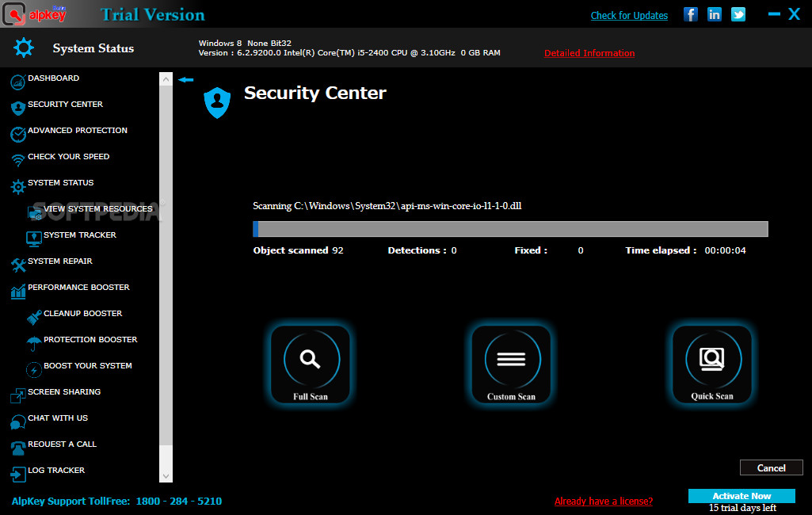Click the scan progress bar
Image resolution: width=812 pixels, height=515 pixels.
coord(510,229)
